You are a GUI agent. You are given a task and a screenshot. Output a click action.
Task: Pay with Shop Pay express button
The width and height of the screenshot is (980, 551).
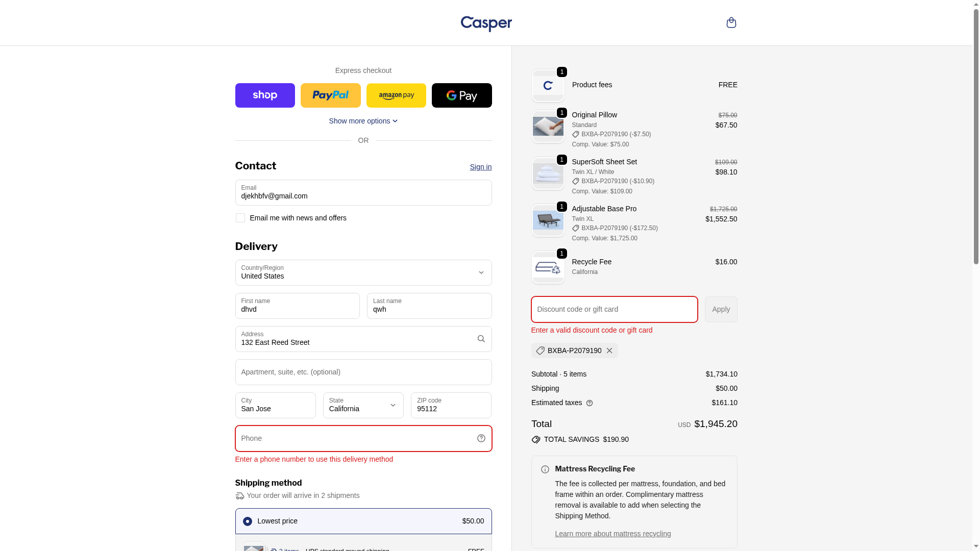coord(265,95)
